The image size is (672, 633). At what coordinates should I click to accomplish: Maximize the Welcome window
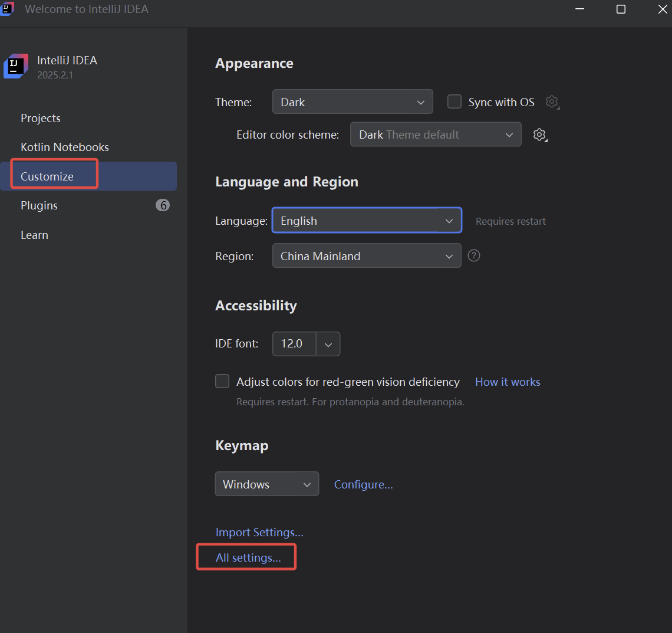(x=621, y=9)
